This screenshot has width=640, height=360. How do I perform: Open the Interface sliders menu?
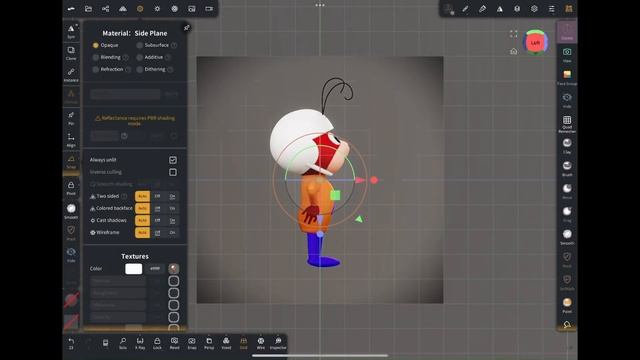551,9
